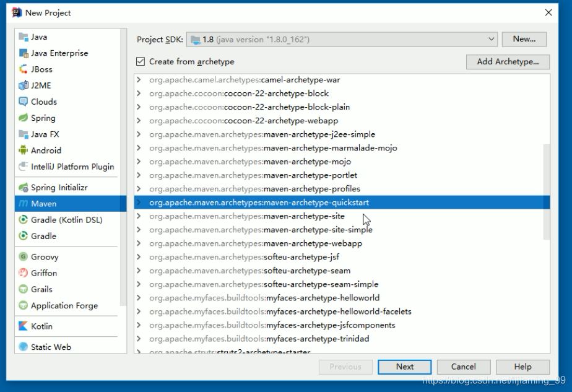
Task: Click the Help button
Action: (x=522, y=367)
